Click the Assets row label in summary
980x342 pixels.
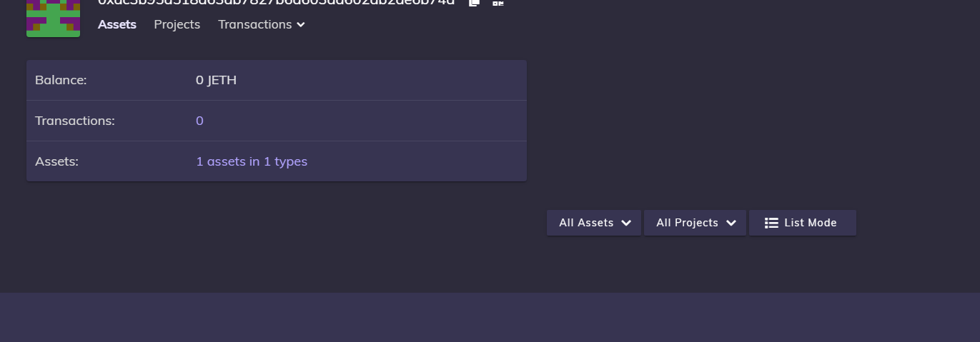pyautogui.click(x=56, y=161)
